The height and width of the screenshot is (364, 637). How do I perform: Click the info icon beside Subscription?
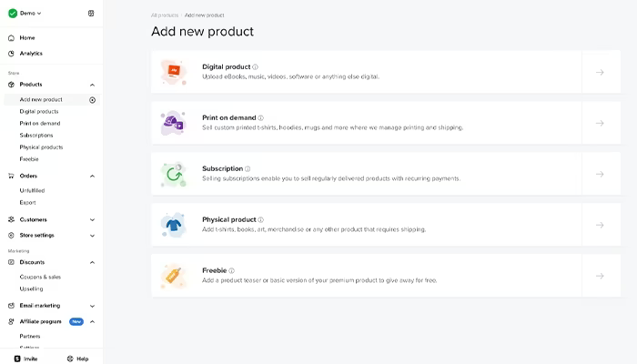[x=248, y=168]
